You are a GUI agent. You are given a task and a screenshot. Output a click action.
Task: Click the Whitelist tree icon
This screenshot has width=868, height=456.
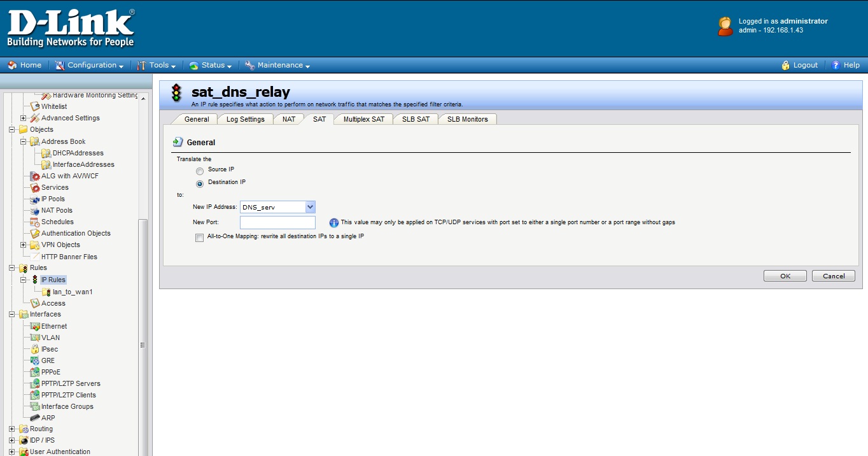35,106
